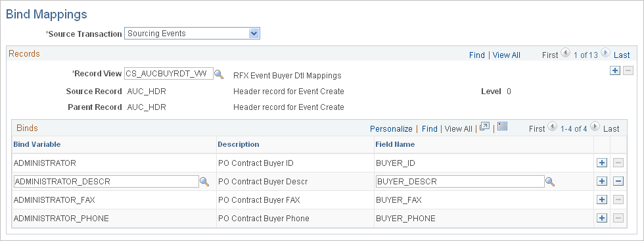Show previous record arrow in Records header
This screenshot has width=644, height=241.
coord(566,53)
